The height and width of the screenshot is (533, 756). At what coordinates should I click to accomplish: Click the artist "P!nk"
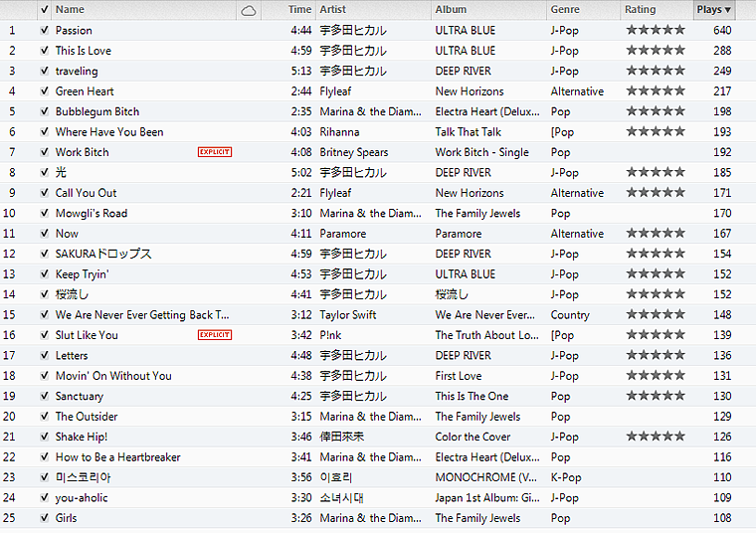pyautogui.click(x=330, y=335)
